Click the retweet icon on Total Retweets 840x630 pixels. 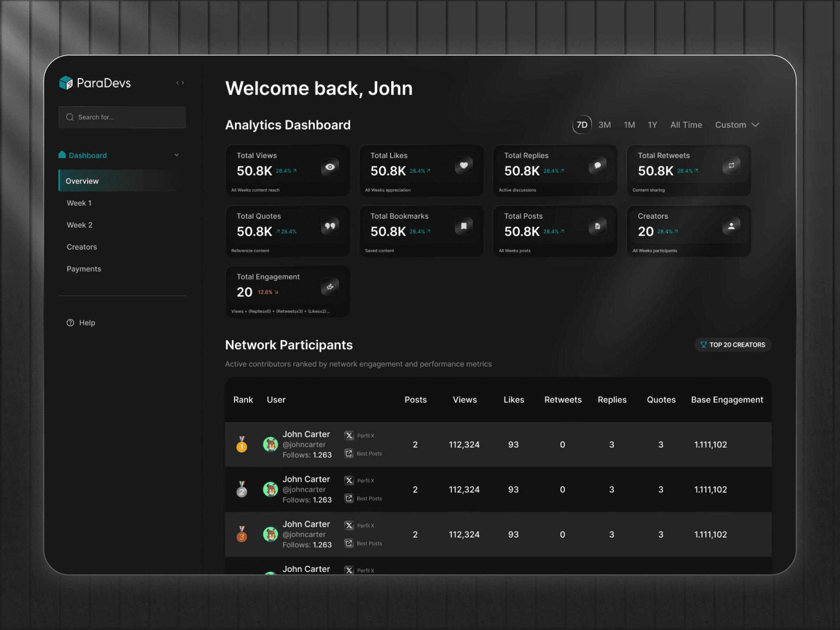(x=731, y=165)
